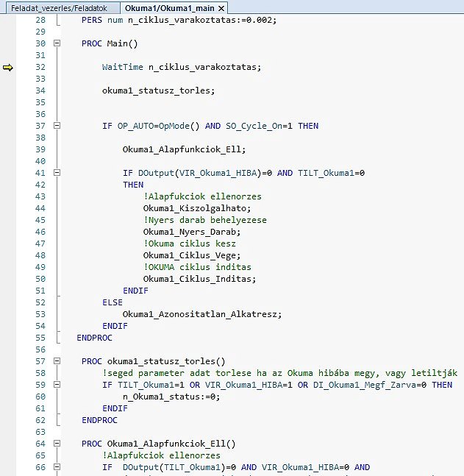The width and height of the screenshot is (464, 476).
Task: Place cursor in n_Okuma1_status:=0 line
Action: [x=171, y=397]
